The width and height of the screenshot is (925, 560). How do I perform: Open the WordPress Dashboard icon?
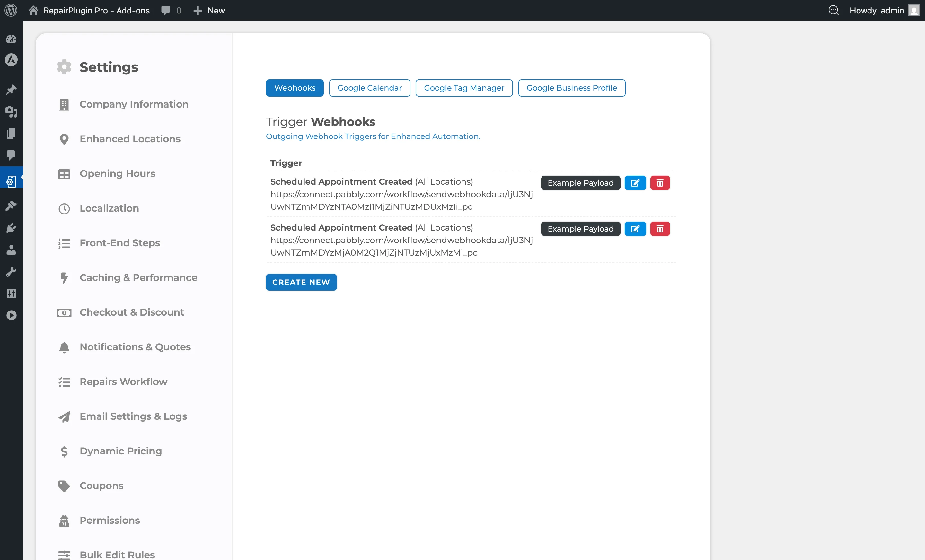(11, 39)
